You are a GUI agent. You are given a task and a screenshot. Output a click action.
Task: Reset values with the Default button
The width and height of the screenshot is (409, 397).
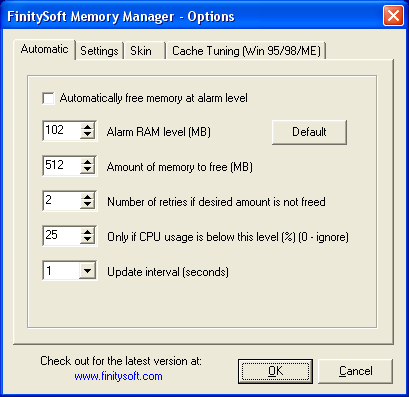(x=309, y=132)
